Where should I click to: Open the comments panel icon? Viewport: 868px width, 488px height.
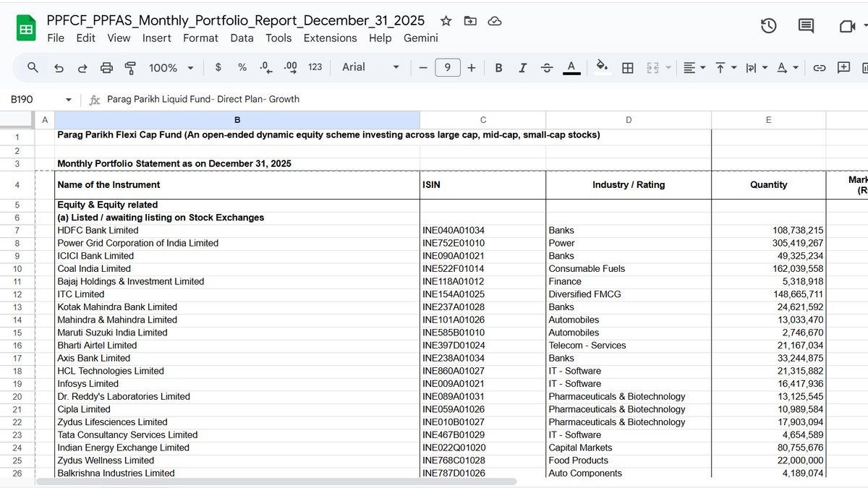(806, 26)
